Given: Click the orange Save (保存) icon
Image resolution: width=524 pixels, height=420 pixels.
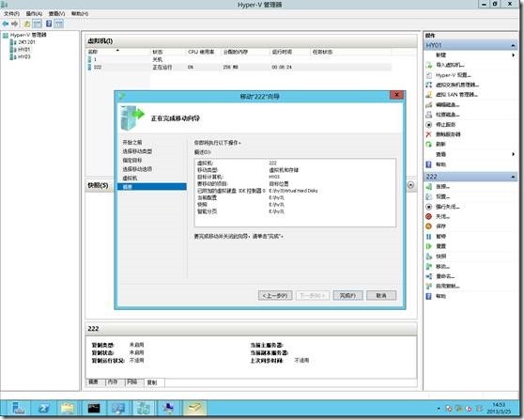Looking at the screenshot, I should (429, 226).
